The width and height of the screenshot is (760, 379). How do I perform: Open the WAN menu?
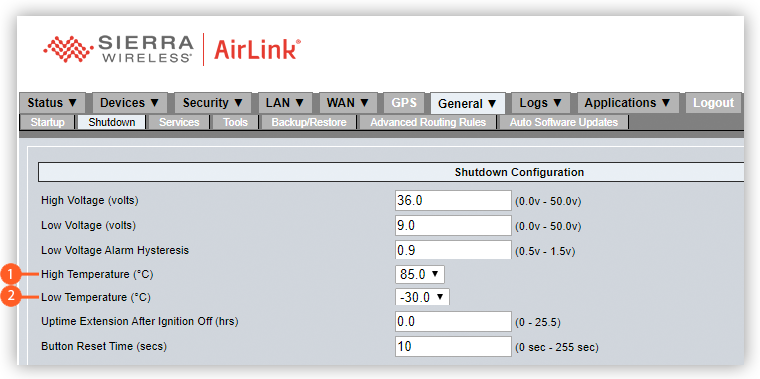(348, 103)
